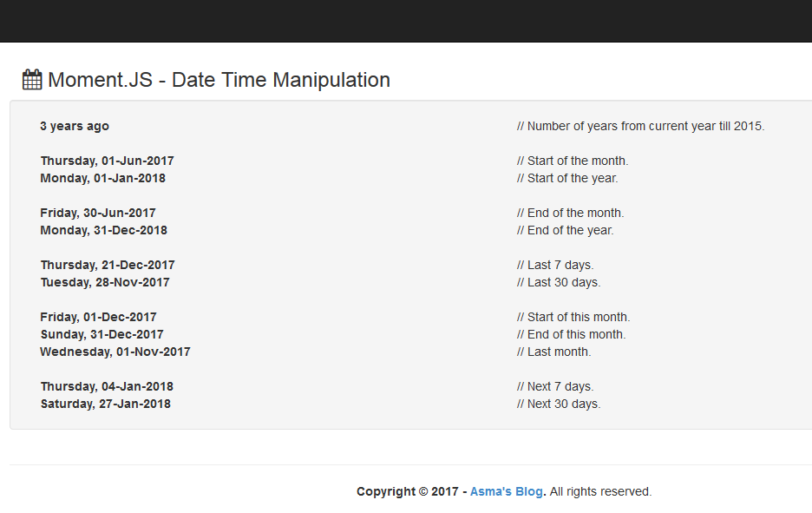Click the 'Sunday, 31-Dec-2017' end of this month
Viewport: 812px width, 513px height.
pyautogui.click(x=101, y=334)
